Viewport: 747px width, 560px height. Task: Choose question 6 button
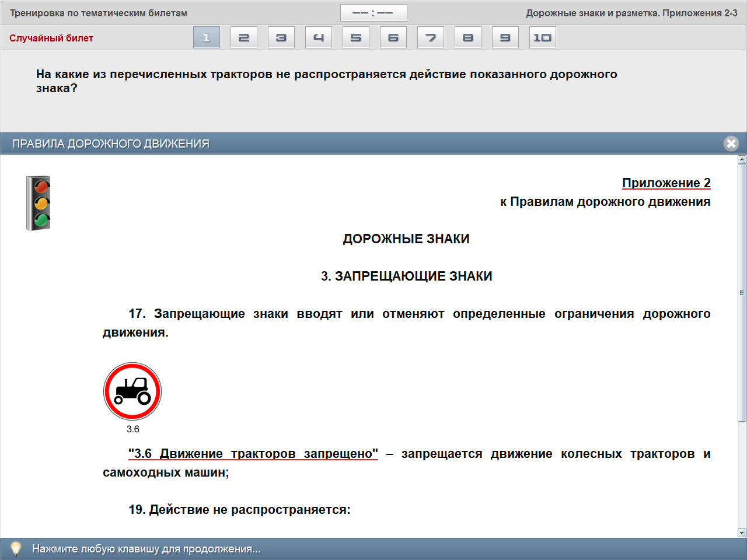[393, 37]
